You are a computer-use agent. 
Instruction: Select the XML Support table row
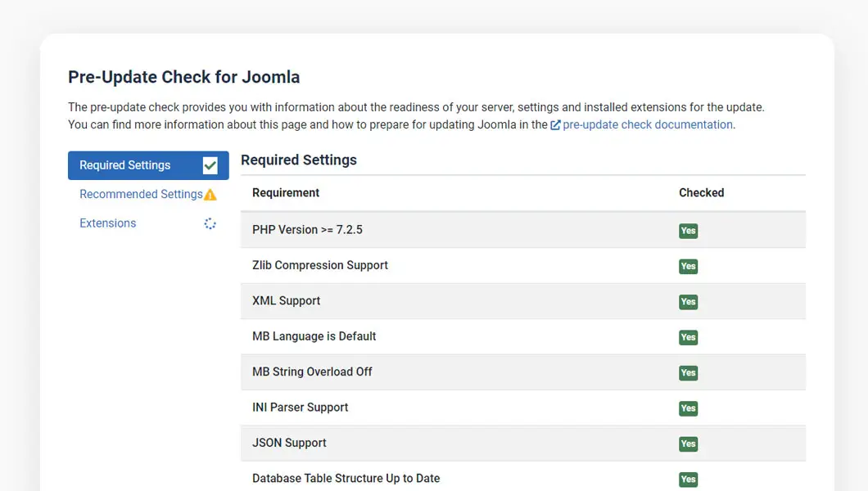pyautogui.click(x=491, y=302)
